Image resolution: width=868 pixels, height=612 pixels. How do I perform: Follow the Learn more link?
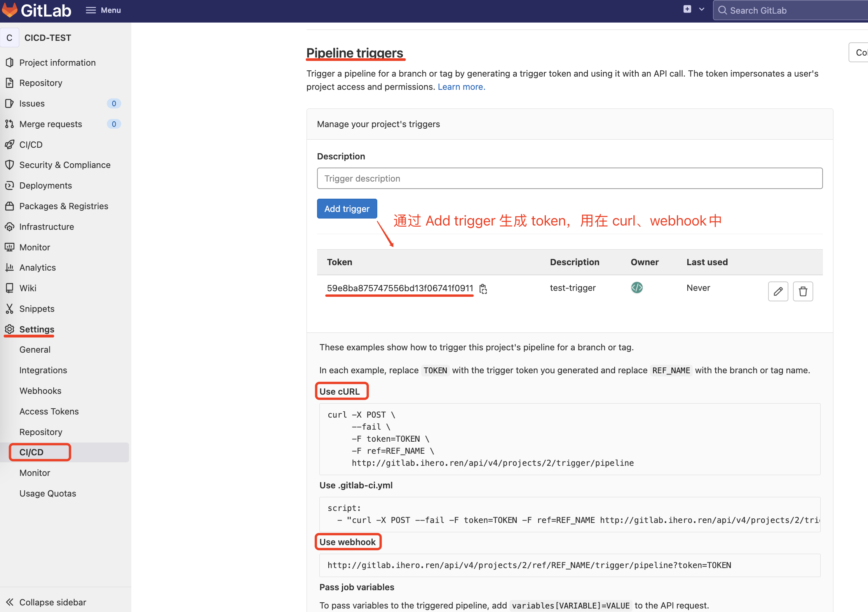pos(461,87)
